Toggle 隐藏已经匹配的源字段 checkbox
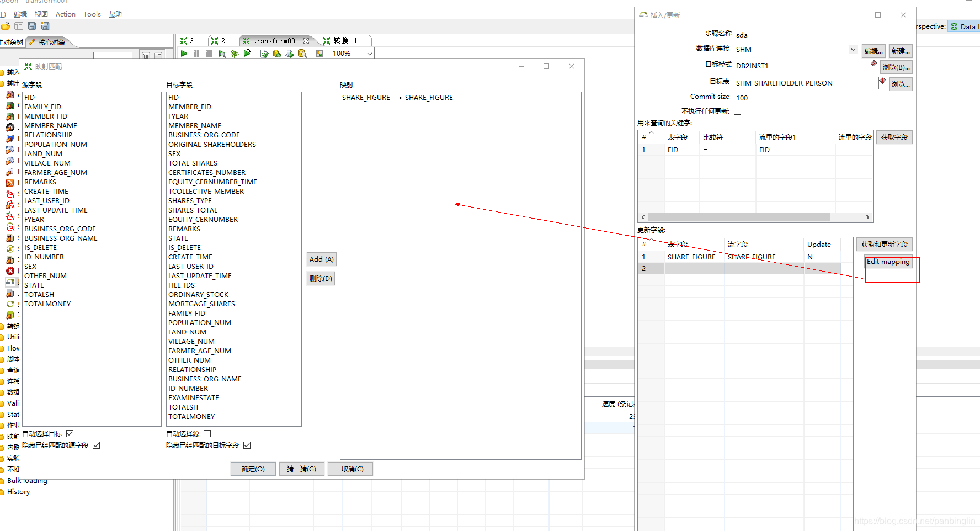980x531 pixels. point(97,445)
